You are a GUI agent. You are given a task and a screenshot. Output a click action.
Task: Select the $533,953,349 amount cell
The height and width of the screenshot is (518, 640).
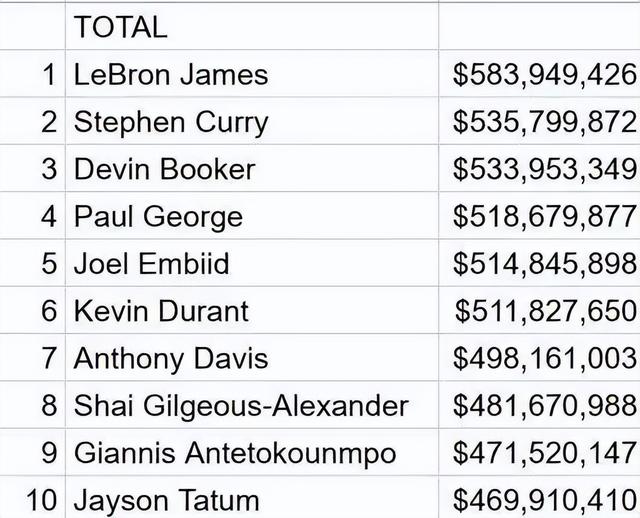coord(540,168)
